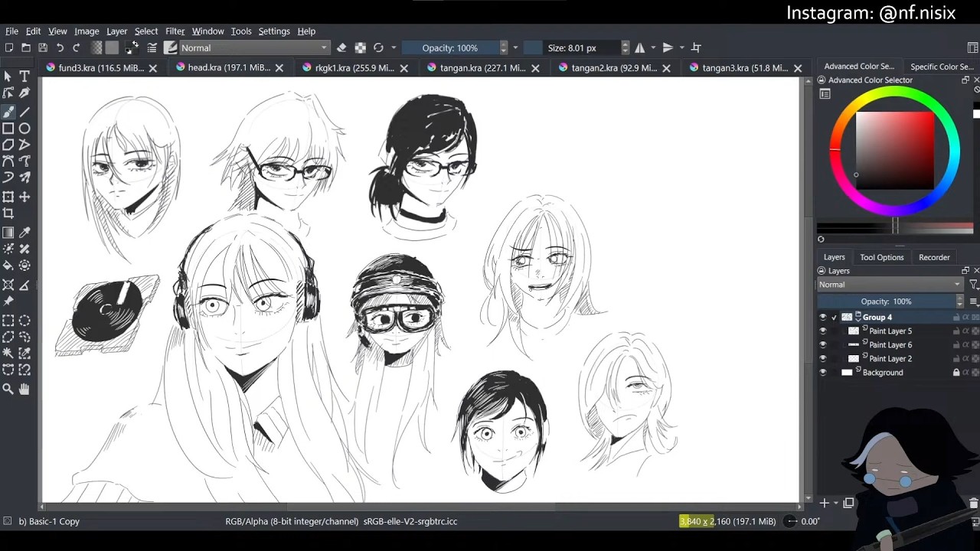Select the Polygon tool
Screen dimensions: 980x551
click(x=8, y=145)
